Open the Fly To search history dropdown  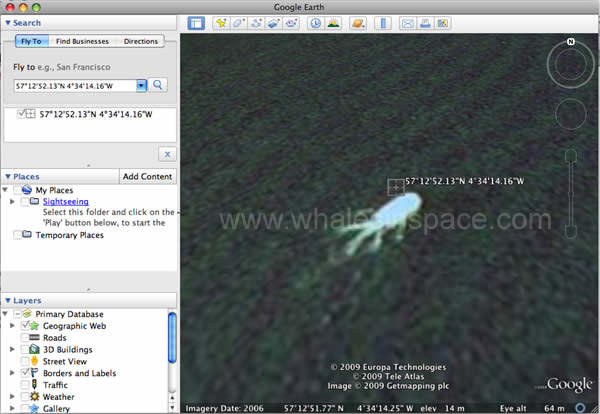(141, 85)
